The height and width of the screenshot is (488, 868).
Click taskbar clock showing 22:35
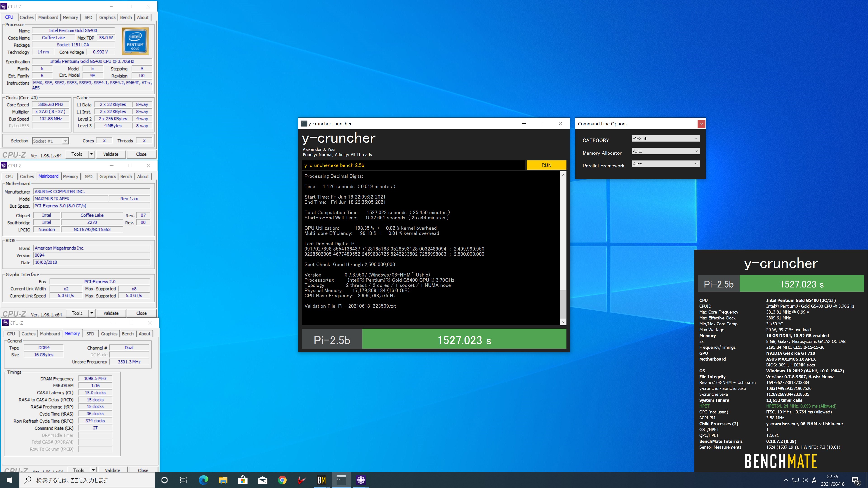click(832, 480)
